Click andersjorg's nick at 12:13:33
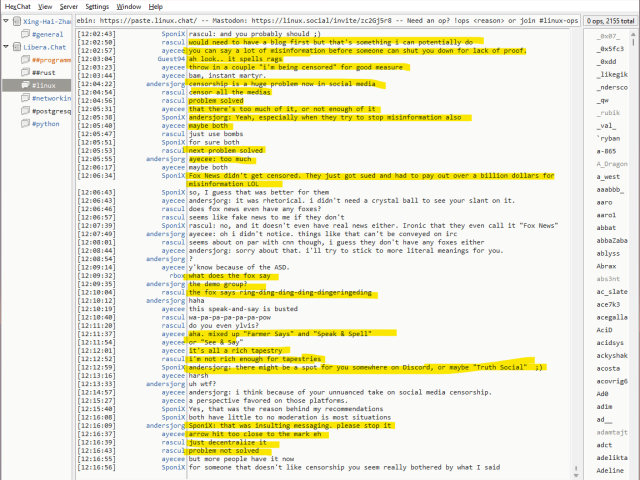Image resolution: width=640 pixels, height=480 pixels. [x=165, y=384]
